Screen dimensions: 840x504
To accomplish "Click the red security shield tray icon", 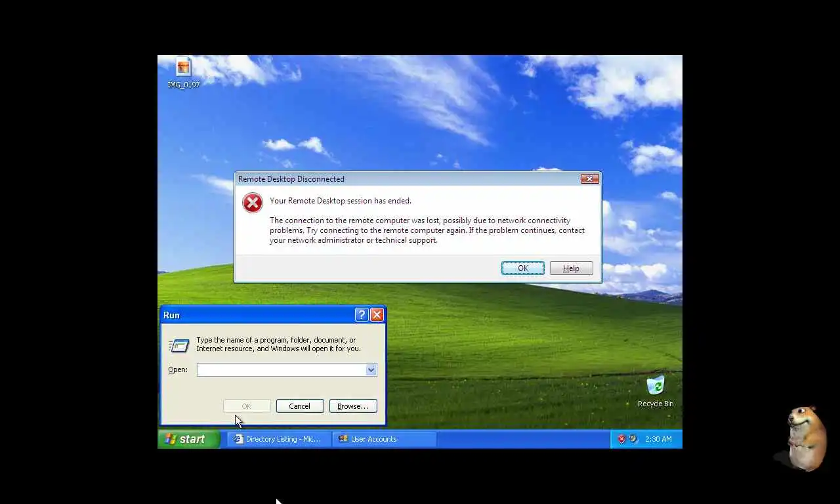I will point(621,439).
